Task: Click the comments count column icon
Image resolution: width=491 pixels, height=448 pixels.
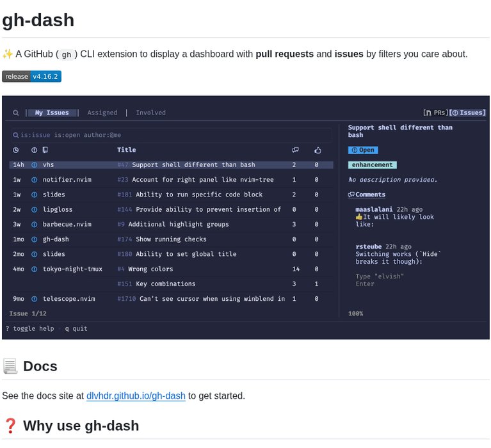Action: 295,150
